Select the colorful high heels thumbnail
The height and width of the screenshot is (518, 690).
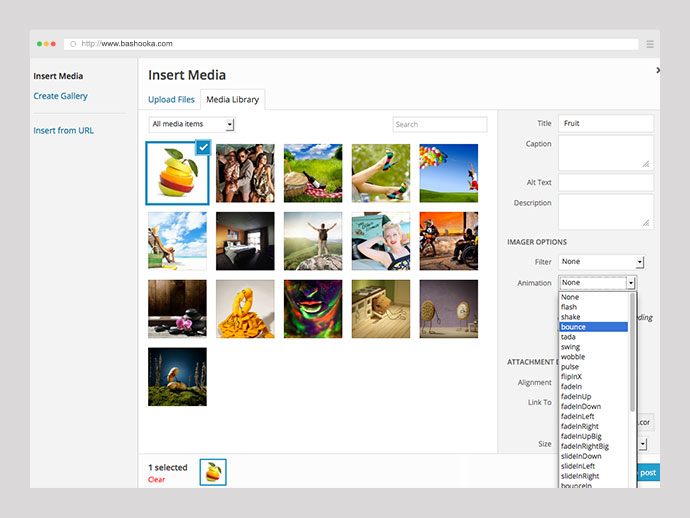click(381, 173)
